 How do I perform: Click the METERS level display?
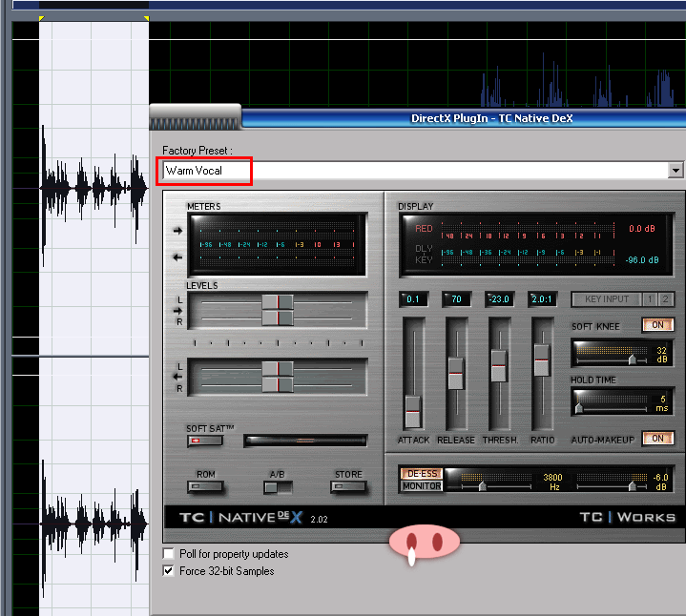point(277,244)
